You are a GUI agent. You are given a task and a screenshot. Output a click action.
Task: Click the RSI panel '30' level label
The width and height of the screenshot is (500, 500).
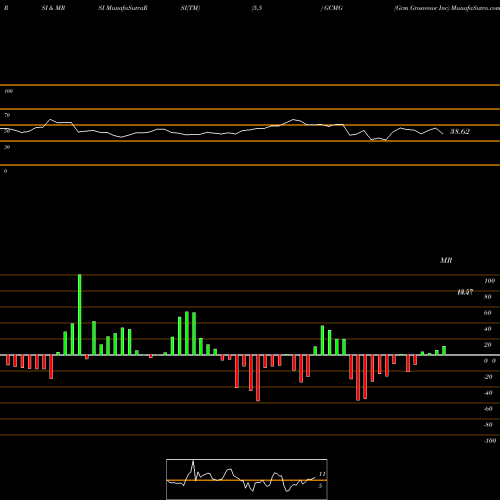coord(7,147)
